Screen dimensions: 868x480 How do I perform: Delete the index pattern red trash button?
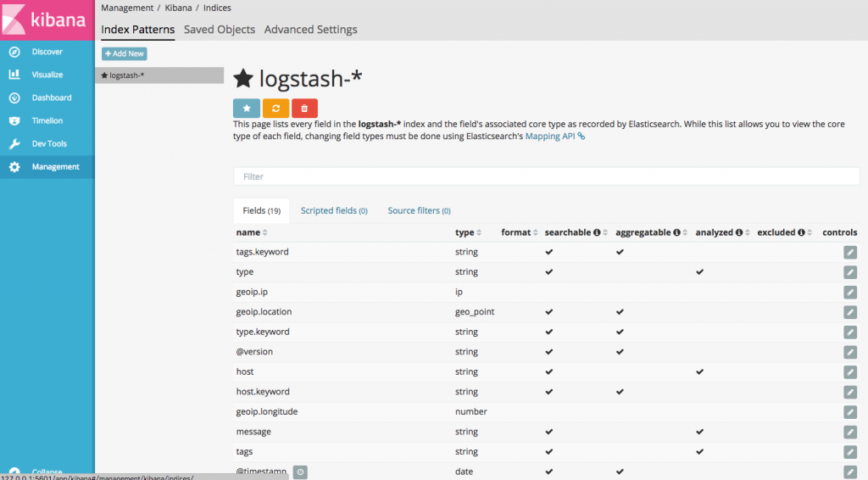coord(304,109)
